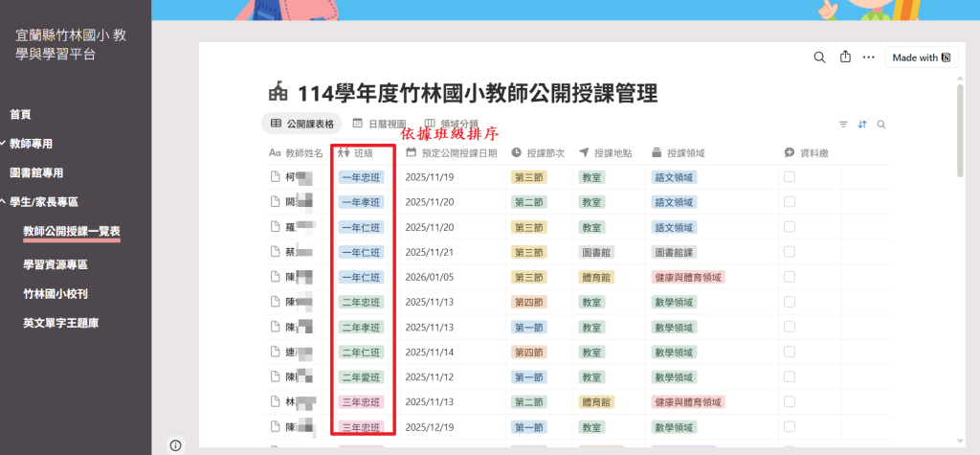Screen dimensions: 980x455
Task: Click the blue sort arrows icon
Action: coord(862,124)
